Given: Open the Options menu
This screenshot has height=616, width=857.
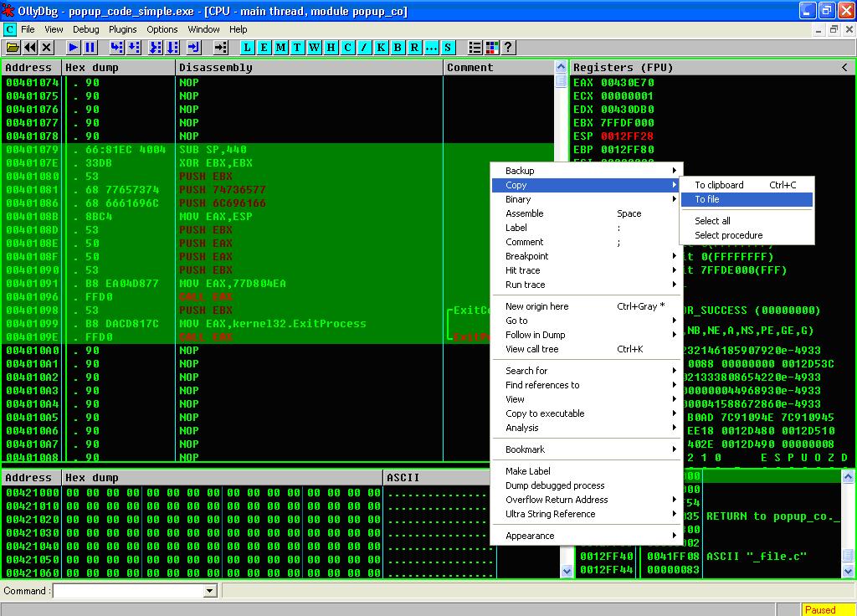Looking at the screenshot, I should coord(162,29).
